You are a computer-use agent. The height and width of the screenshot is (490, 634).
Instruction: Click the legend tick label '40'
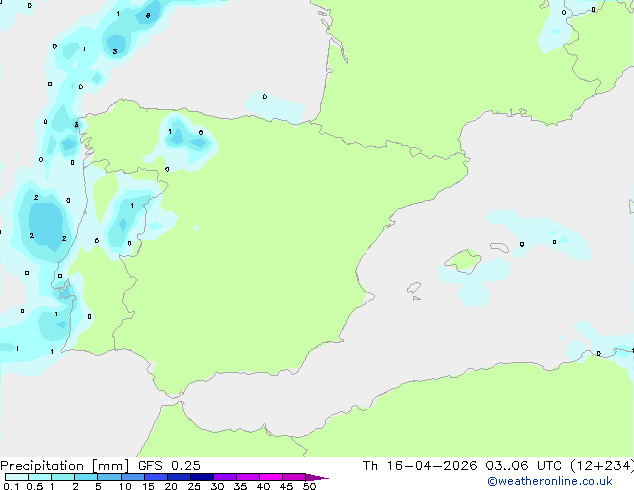point(263,486)
